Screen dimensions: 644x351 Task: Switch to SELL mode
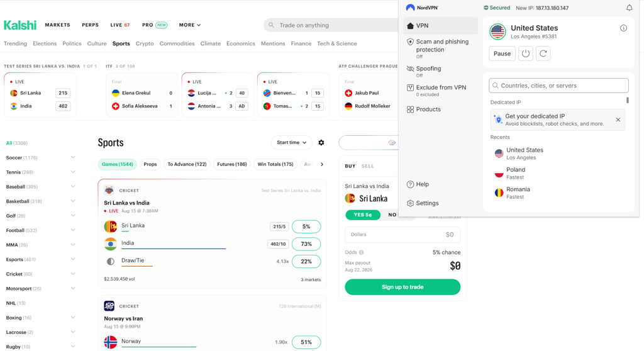click(x=367, y=166)
